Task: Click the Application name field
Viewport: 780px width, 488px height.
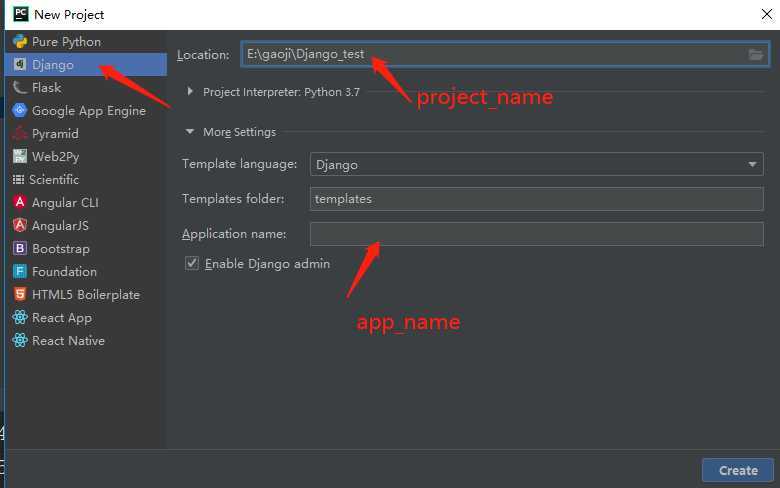Action: (536, 234)
